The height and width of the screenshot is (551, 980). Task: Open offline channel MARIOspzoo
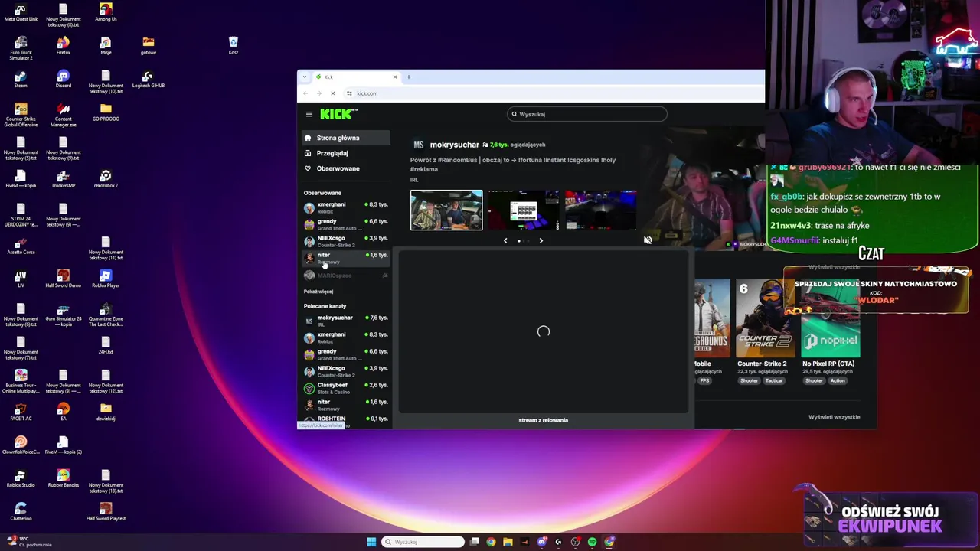coord(345,275)
